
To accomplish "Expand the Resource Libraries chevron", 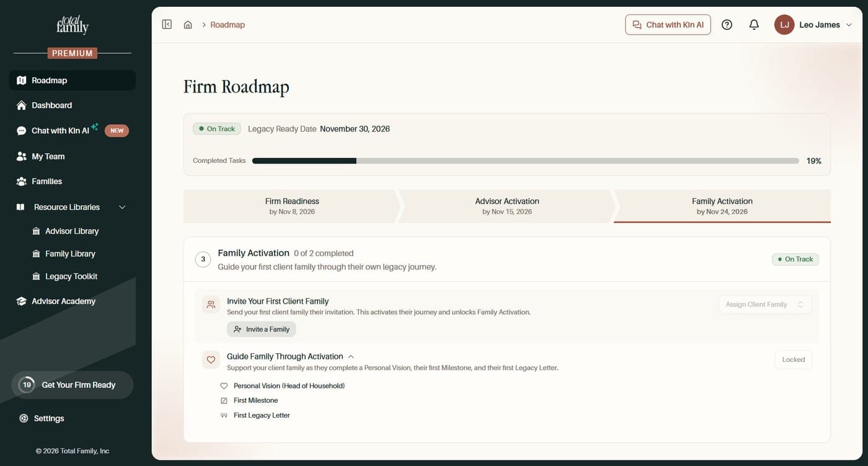I will pyautogui.click(x=122, y=207).
